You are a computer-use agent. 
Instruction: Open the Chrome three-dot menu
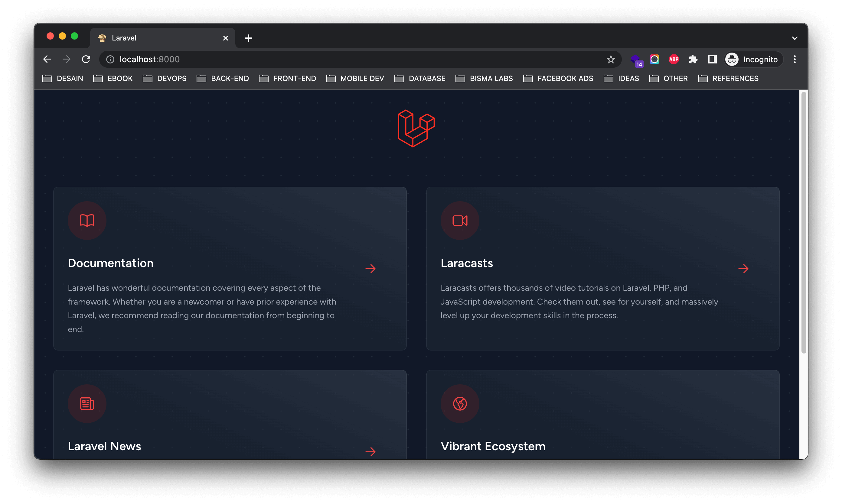click(x=795, y=60)
